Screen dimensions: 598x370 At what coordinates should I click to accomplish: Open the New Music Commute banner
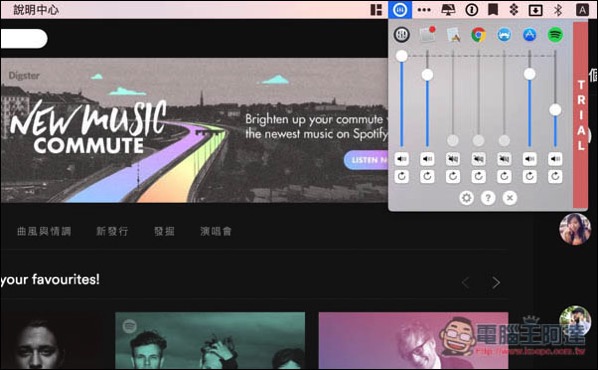(x=194, y=130)
